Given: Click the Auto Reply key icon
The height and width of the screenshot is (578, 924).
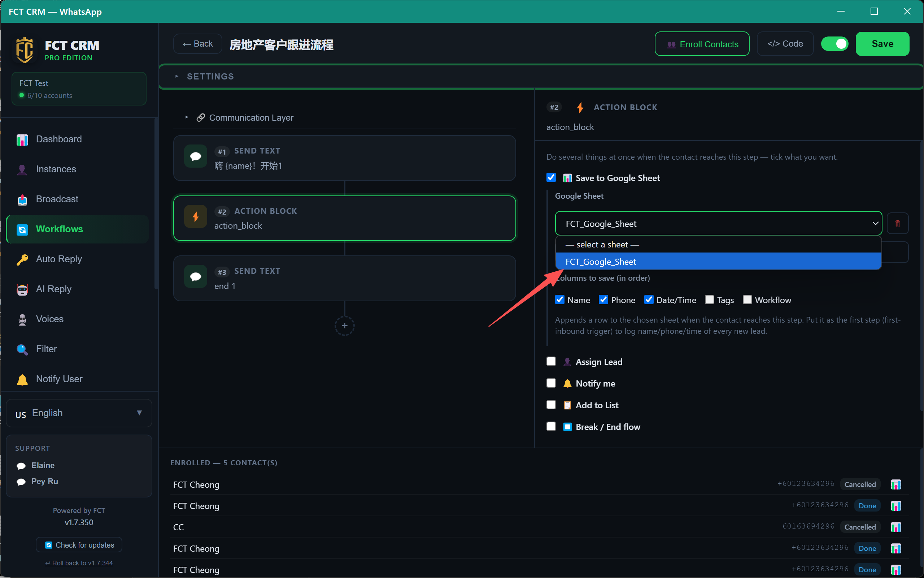Looking at the screenshot, I should pyautogui.click(x=22, y=260).
